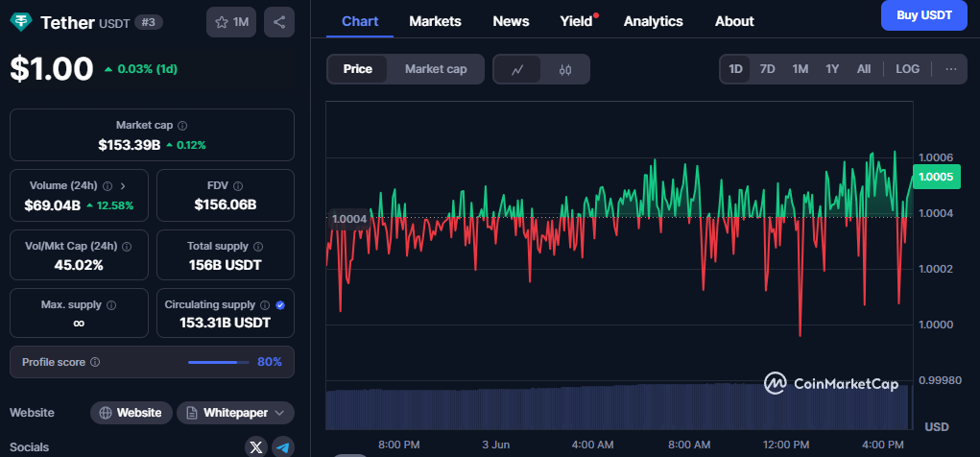Open the Telegram social link

pos(283,447)
